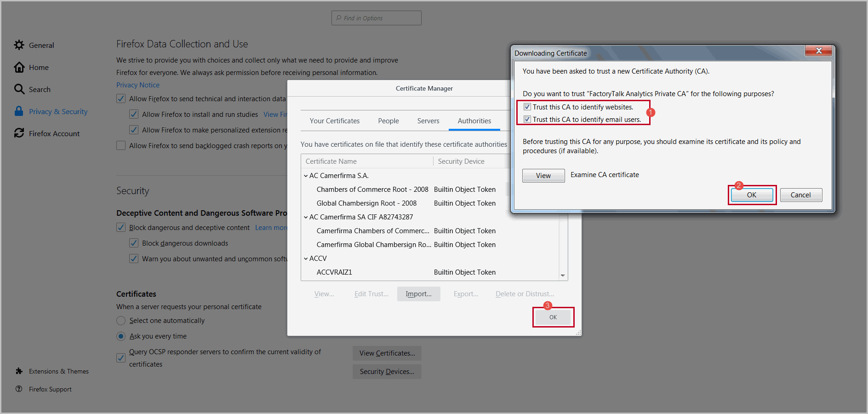Click the Firefox Support question mark icon
868x414 pixels.
[x=19, y=389]
